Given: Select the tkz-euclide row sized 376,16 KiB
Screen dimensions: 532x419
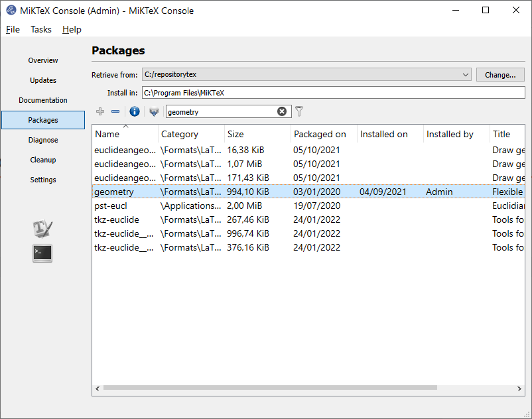Looking at the screenshot, I should (x=308, y=247).
